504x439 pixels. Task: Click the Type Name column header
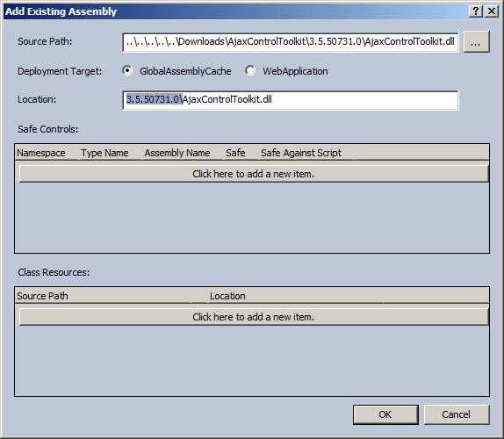click(111, 153)
